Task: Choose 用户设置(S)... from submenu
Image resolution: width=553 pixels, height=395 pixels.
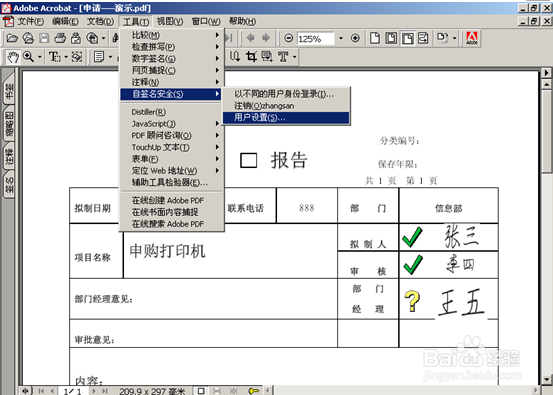Action: pos(286,117)
